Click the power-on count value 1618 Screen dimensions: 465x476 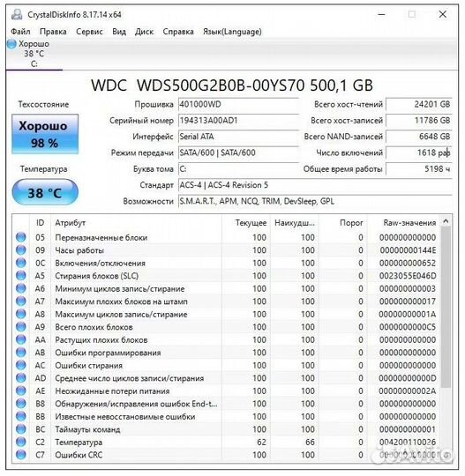(419, 152)
